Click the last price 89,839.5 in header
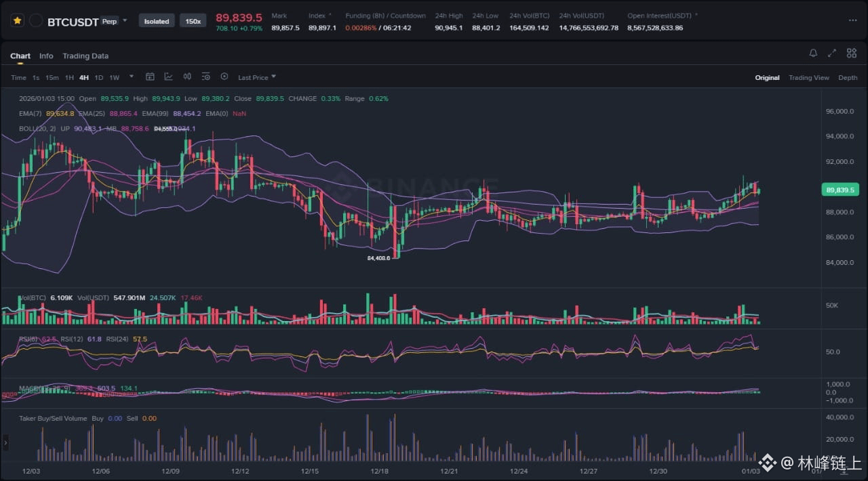The height and width of the screenshot is (481, 868). (239, 17)
